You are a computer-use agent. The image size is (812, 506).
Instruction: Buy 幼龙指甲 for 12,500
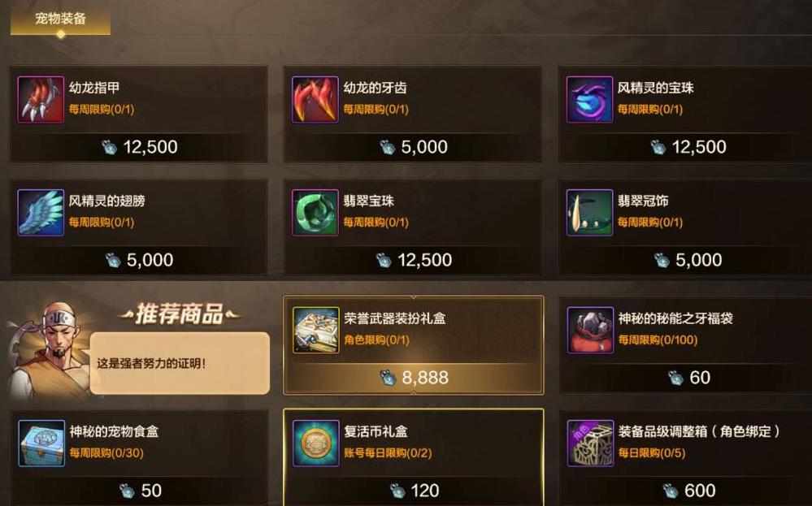pyautogui.click(x=139, y=148)
